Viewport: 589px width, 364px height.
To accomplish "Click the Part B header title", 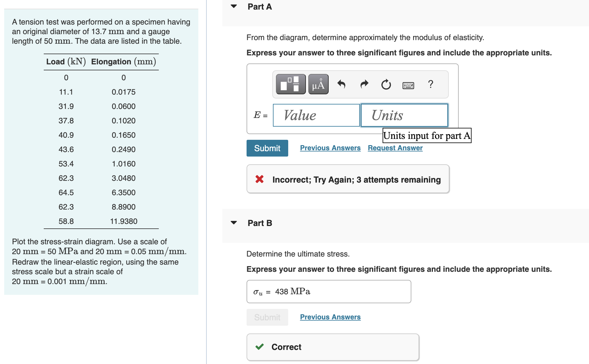I will (260, 223).
